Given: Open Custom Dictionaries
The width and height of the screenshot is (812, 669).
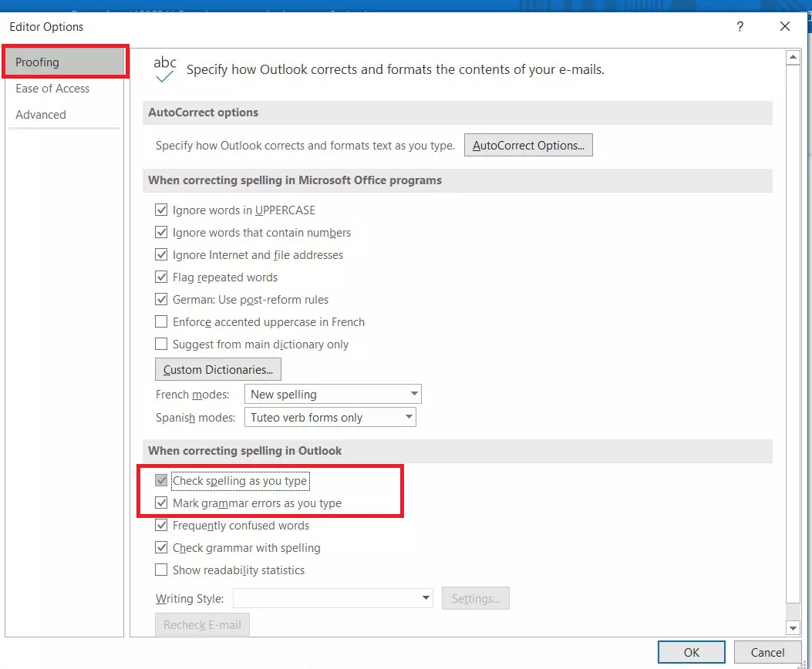Looking at the screenshot, I should (x=217, y=369).
